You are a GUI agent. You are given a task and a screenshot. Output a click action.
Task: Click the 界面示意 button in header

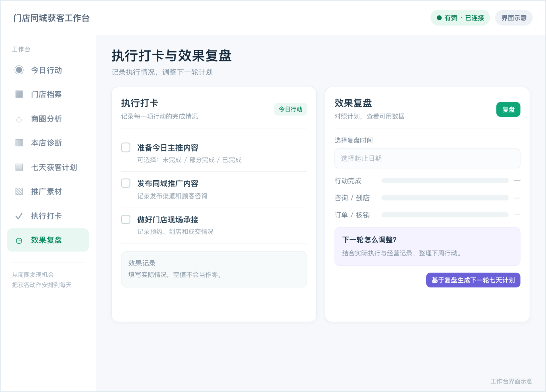point(514,18)
